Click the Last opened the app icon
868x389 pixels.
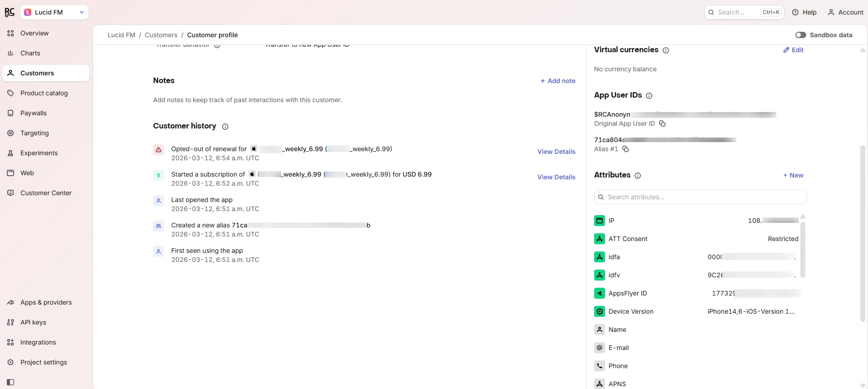(x=159, y=200)
